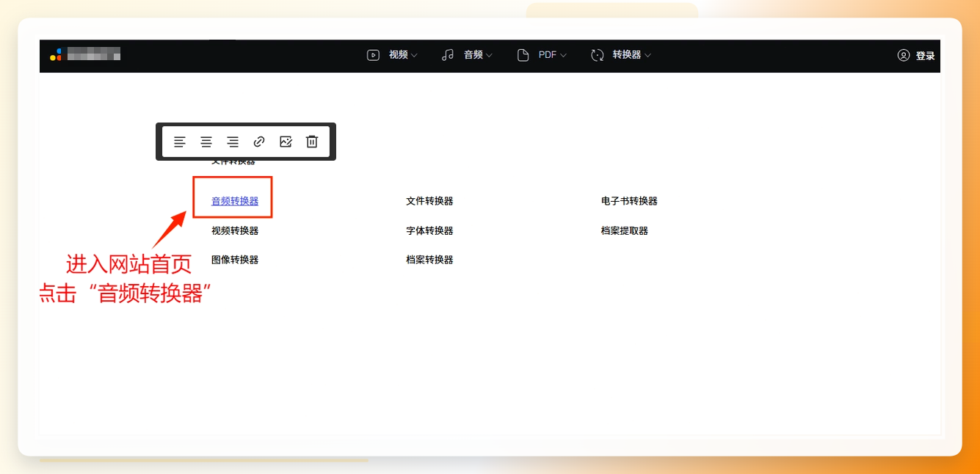Click the insert link icon
This screenshot has height=474, width=980.
coord(259,142)
